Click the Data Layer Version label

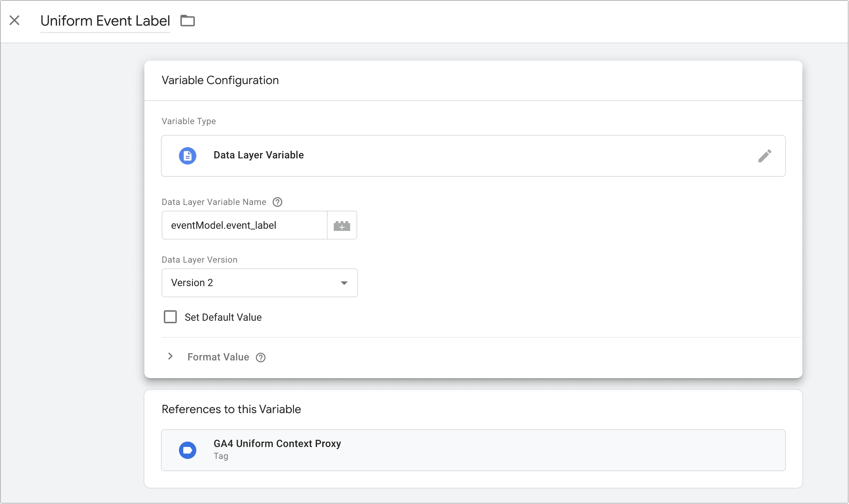point(200,260)
